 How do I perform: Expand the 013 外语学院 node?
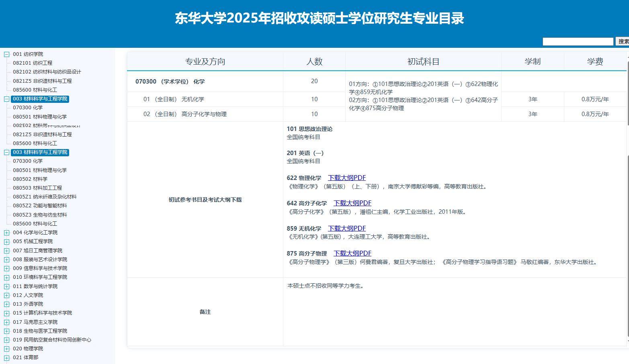tap(6, 304)
